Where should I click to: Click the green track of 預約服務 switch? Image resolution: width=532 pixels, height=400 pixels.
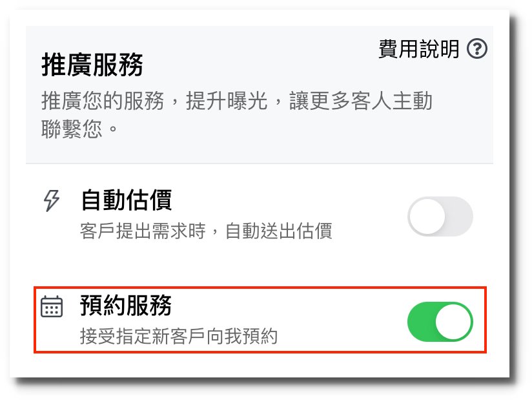click(x=421, y=321)
